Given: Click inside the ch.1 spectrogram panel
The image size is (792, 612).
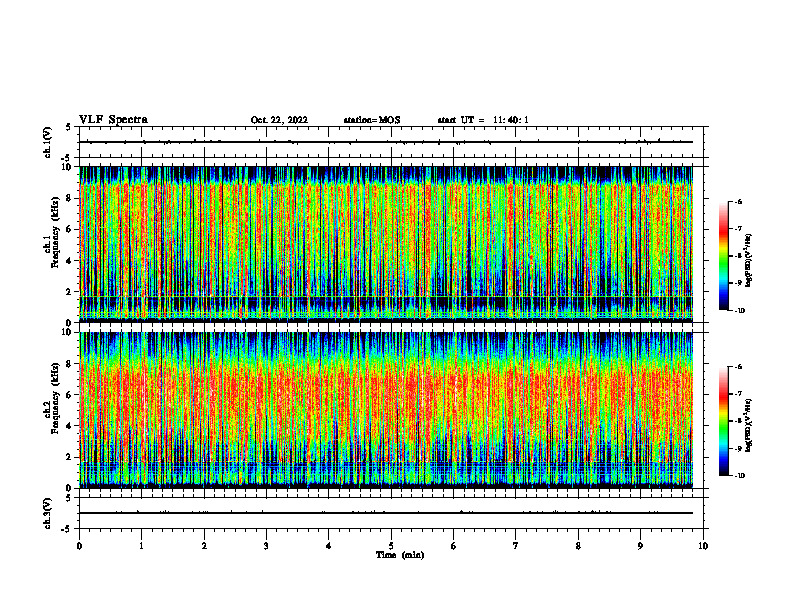Looking at the screenshot, I should tap(386, 244).
